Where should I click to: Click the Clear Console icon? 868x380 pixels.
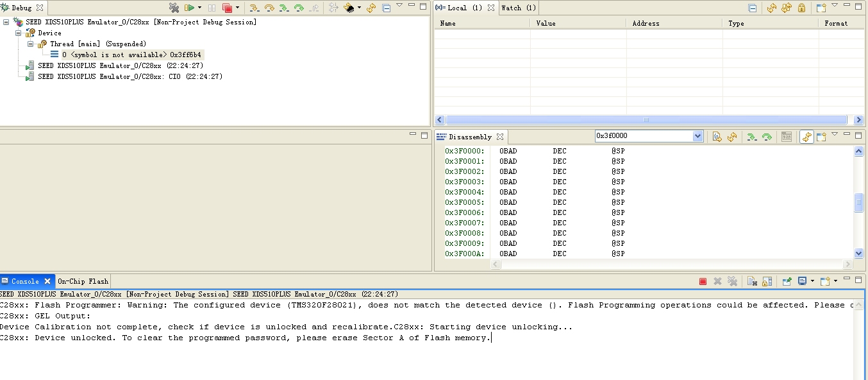click(x=752, y=281)
